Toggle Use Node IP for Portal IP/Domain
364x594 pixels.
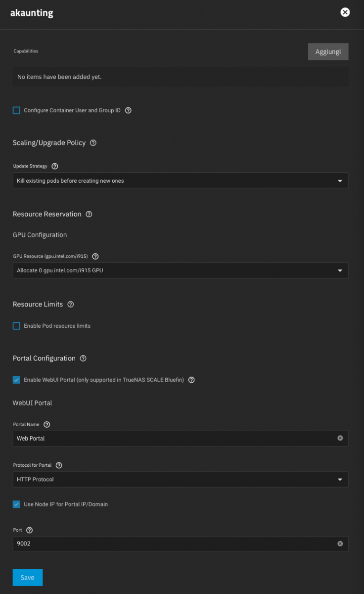[x=16, y=504]
